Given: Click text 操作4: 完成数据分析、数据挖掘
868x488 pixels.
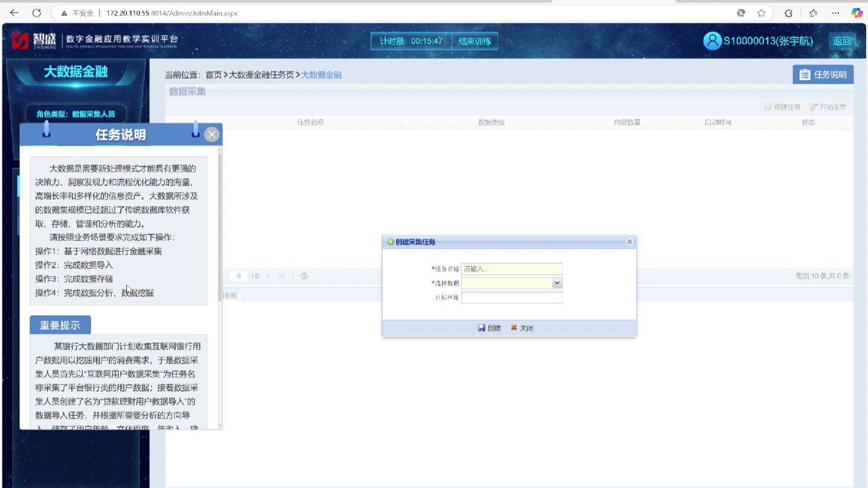Looking at the screenshot, I should 94,293.
